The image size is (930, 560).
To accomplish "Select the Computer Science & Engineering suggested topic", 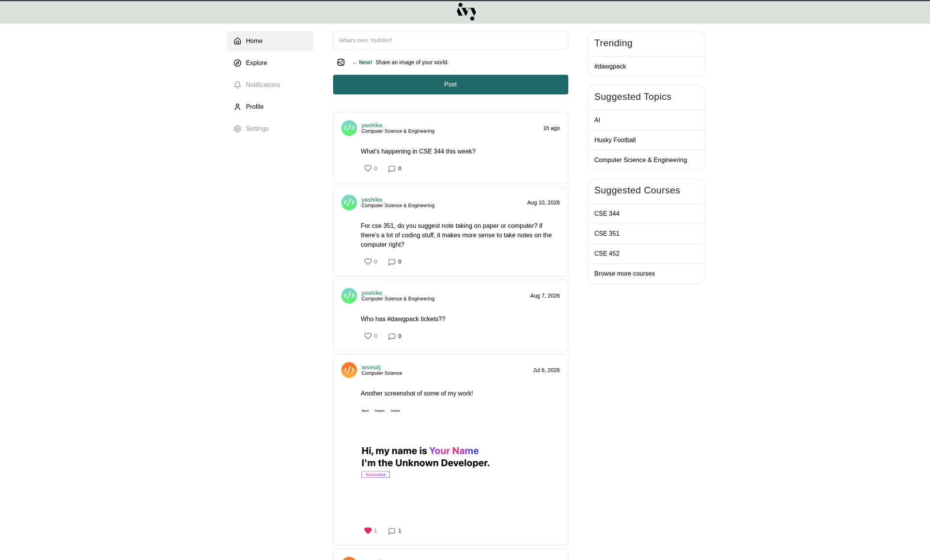I will pyautogui.click(x=646, y=160).
